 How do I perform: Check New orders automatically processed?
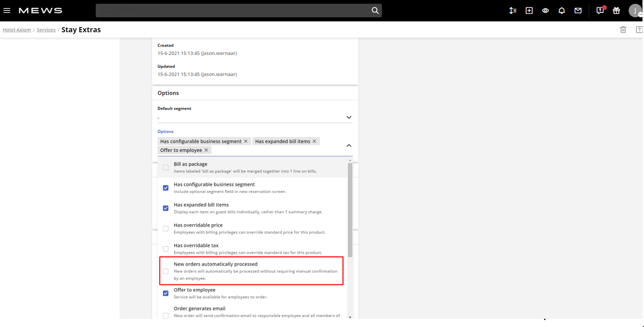point(165,271)
